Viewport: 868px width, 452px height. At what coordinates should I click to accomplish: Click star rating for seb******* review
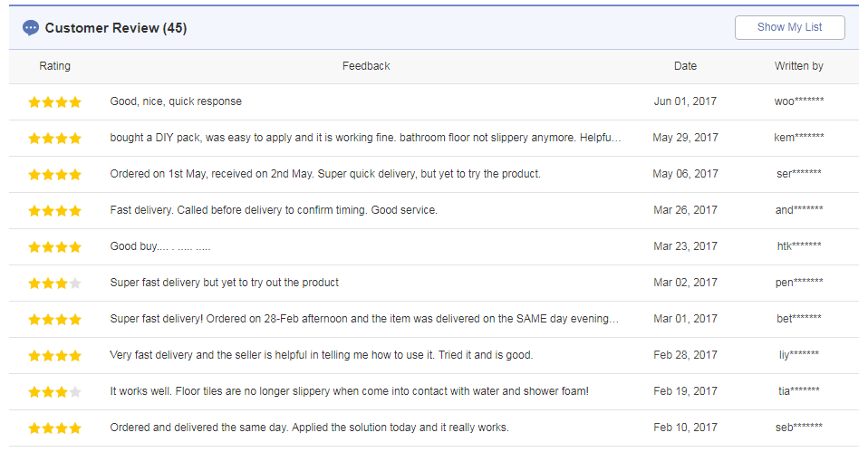coord(54,428)
